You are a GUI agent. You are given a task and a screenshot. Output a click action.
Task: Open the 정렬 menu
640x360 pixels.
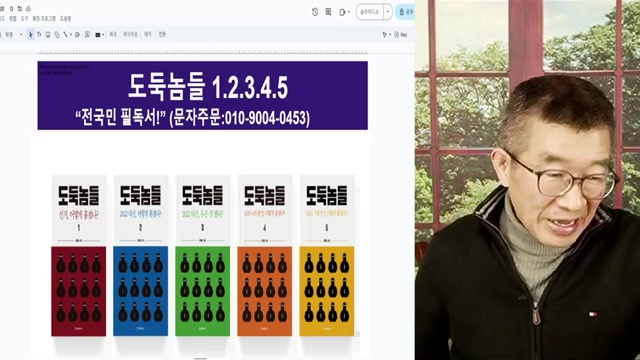pos(13,19)
